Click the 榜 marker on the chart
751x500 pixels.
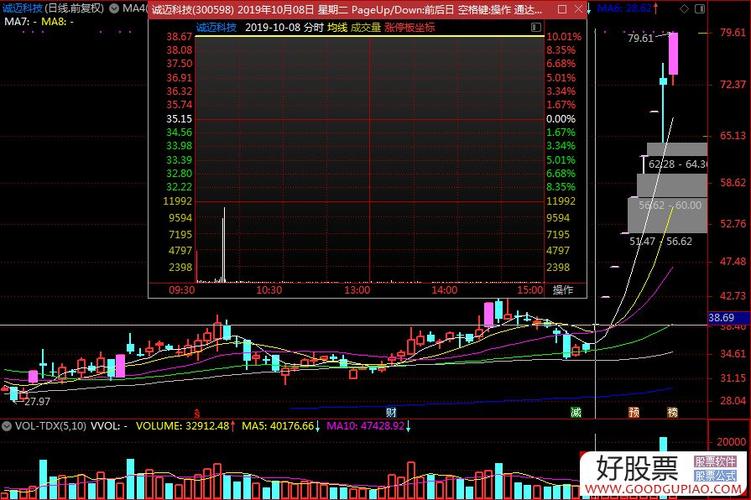click(x=672, y=412)
